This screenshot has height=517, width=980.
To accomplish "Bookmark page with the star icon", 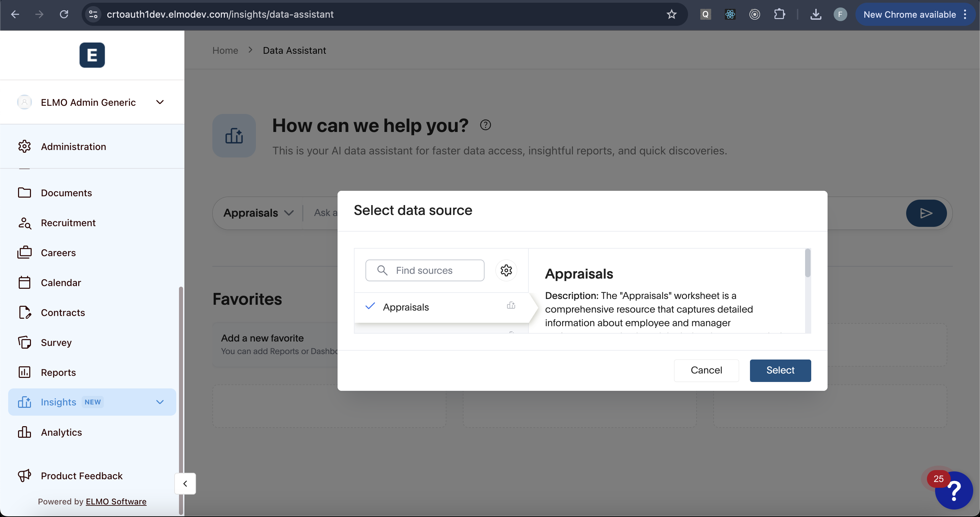I will click(671, 14).
